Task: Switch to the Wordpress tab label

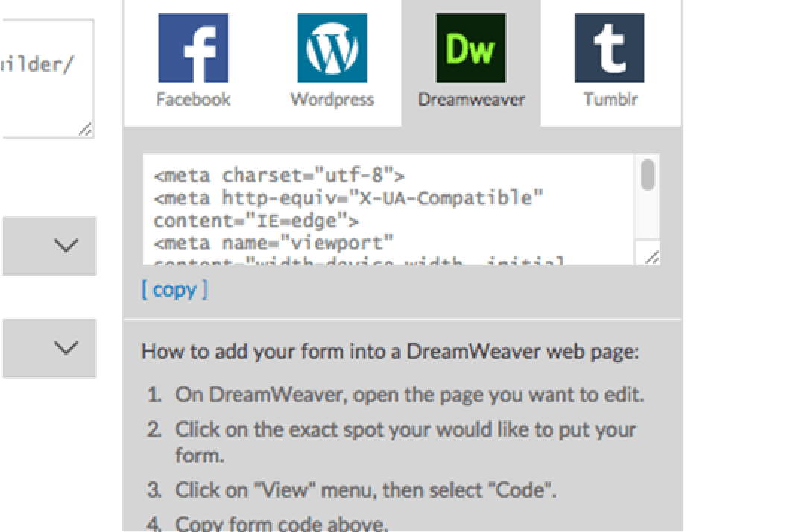Action: coord(332,99)
